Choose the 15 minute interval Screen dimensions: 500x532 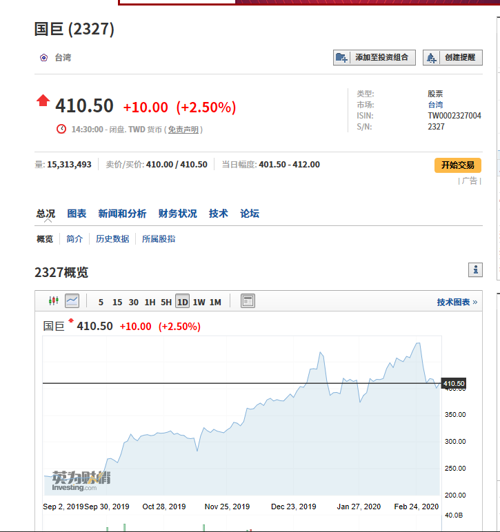pos(117,302)
